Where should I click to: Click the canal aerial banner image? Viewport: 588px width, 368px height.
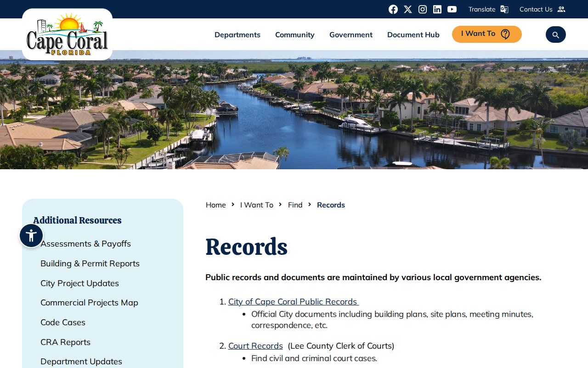[x=294, y=110]
